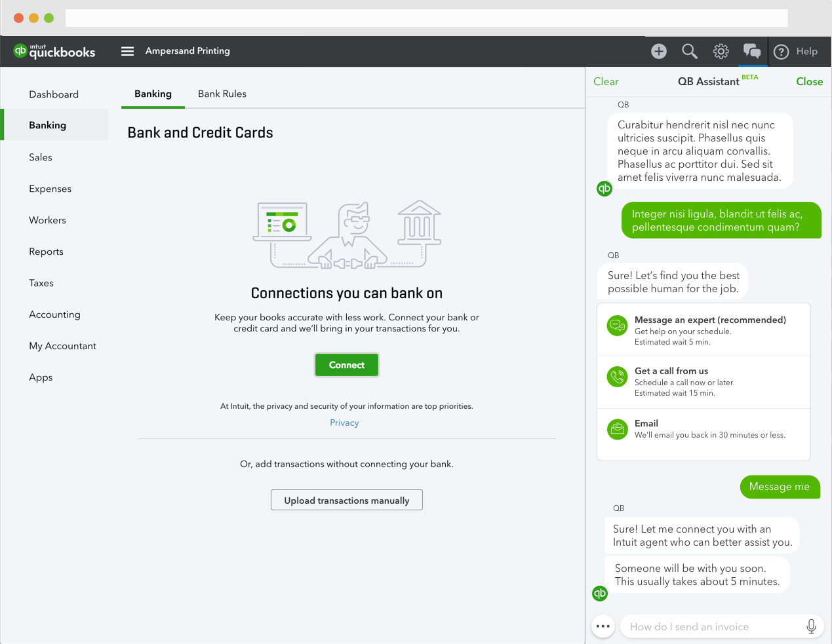The image size is (832, 644).
Task: Open Apps in the sidebar
Action: click(41, 377)
